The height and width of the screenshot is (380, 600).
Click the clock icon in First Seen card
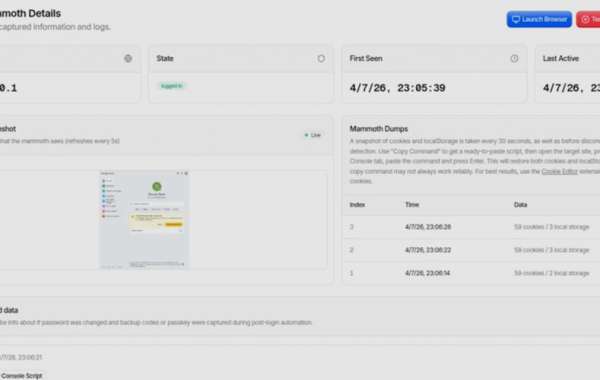514,59
